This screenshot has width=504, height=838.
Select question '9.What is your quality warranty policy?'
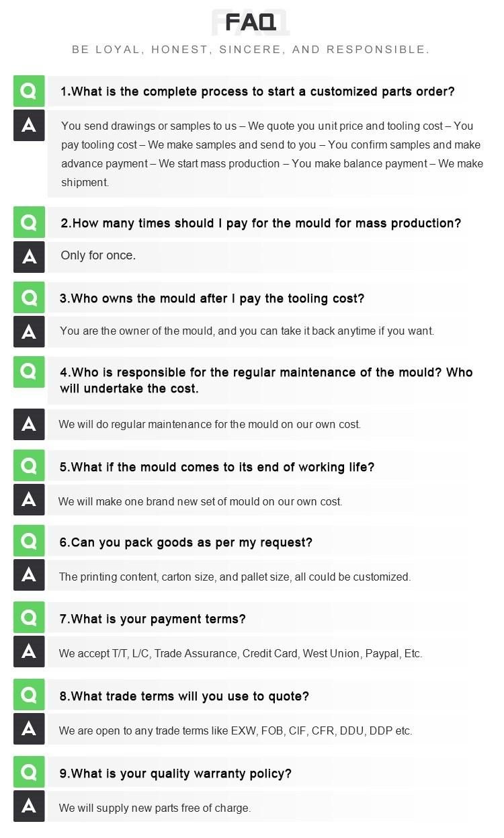point(175,773)
